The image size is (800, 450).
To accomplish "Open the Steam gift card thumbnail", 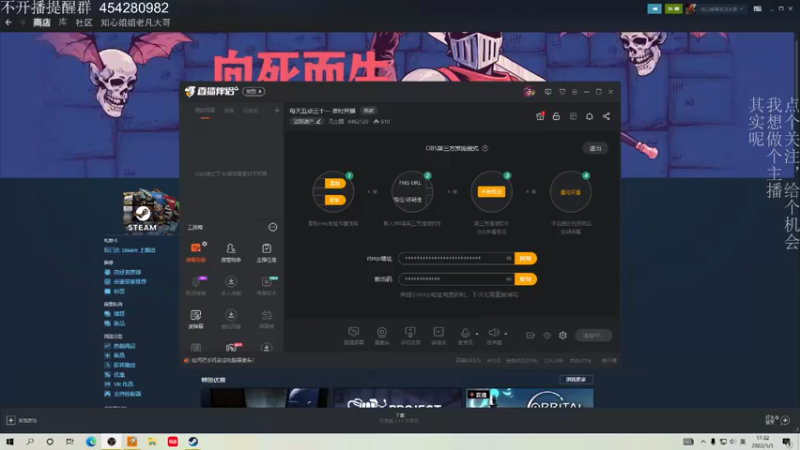I will click(151, 212).
